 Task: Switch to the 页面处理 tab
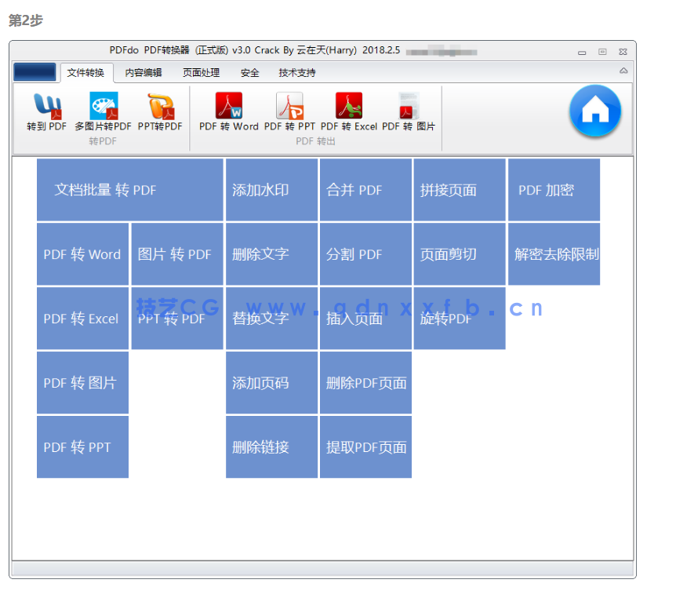[x=200, y=71]
